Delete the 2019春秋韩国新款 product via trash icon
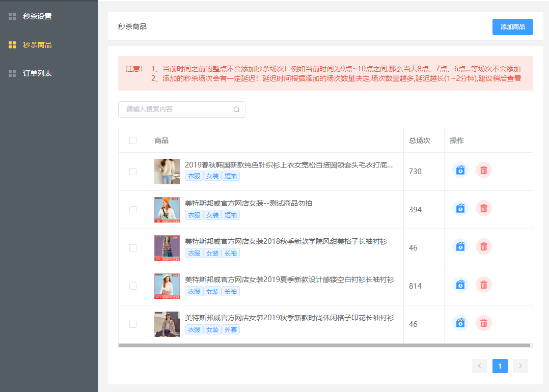Viewport: 549px width, 392px height. click(484, 170)
